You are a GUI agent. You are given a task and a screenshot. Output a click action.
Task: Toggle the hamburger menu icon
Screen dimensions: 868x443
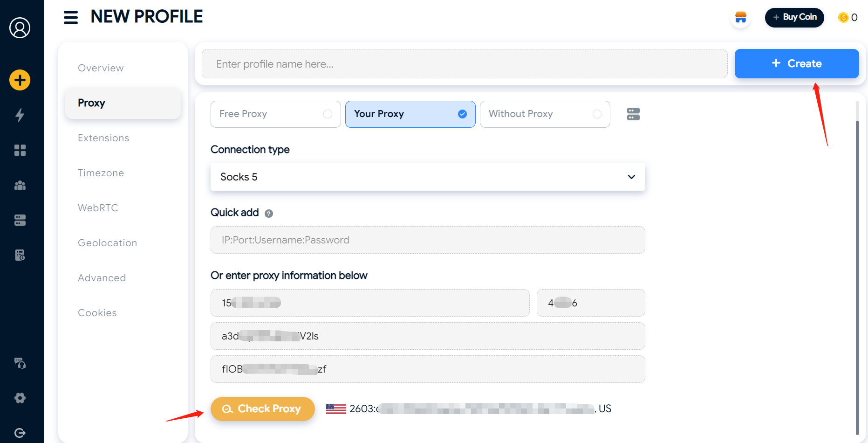71,17
